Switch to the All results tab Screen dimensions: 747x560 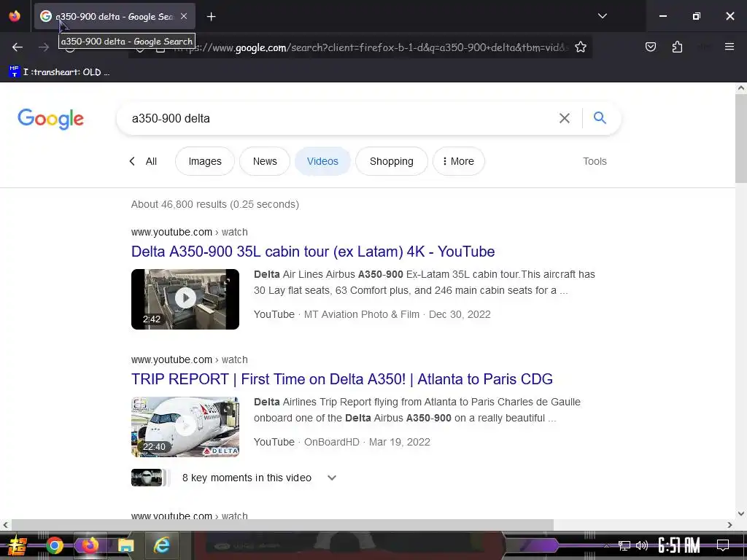151,161
